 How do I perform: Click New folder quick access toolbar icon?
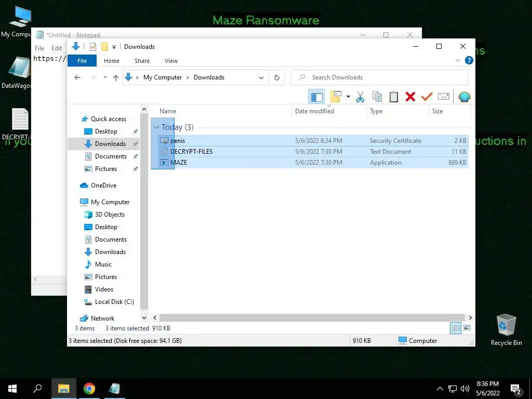click(104, 47)
